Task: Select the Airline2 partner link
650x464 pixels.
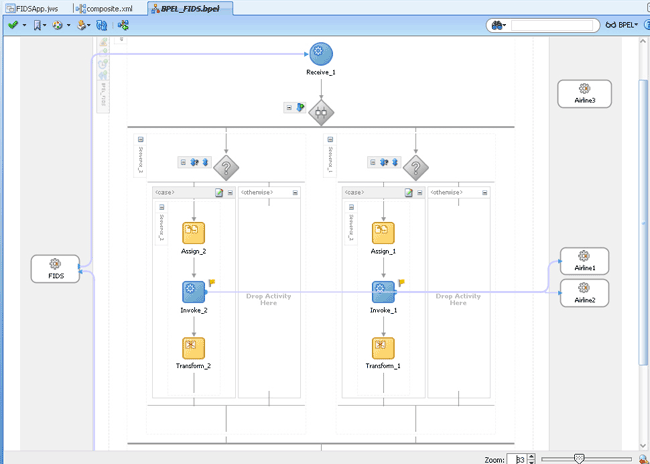Action: pyautogui.click(x=585, y=293)
